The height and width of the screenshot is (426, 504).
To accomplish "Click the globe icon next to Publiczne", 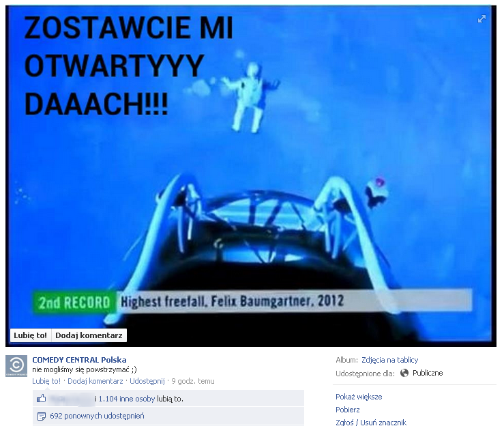I will click(404, 373).
